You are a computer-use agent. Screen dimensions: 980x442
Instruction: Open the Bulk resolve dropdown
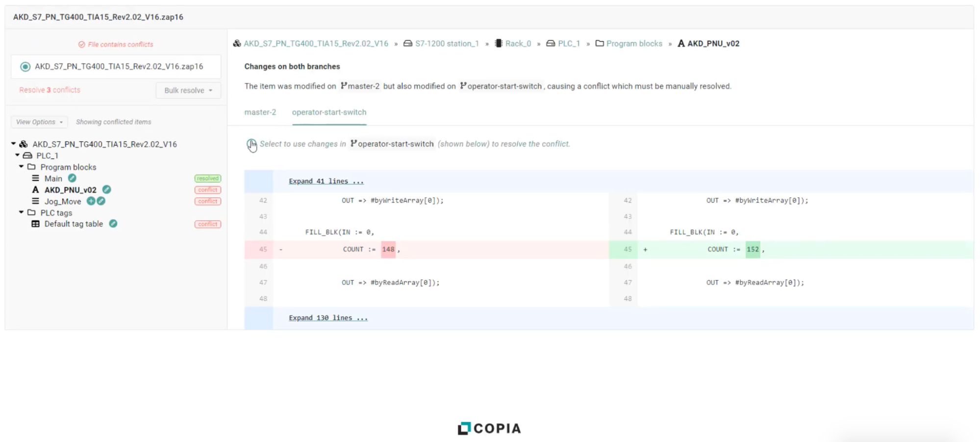[188, 90]
